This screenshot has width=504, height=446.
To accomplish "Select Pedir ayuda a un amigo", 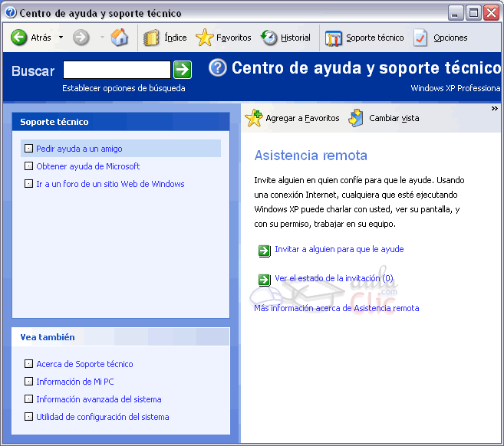I will [x=79, y=149].
